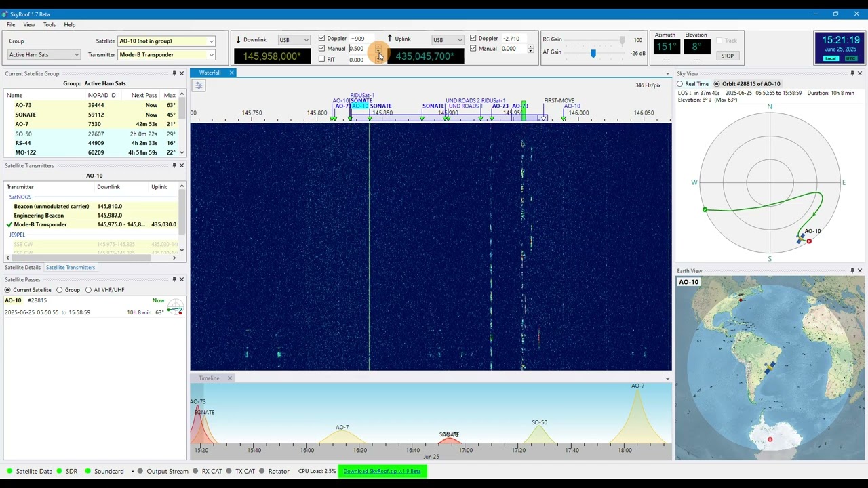This screenshot has height=488, width=868.
Task: Select All VHF/UHF passes radio button
Action: click(88, 290)
